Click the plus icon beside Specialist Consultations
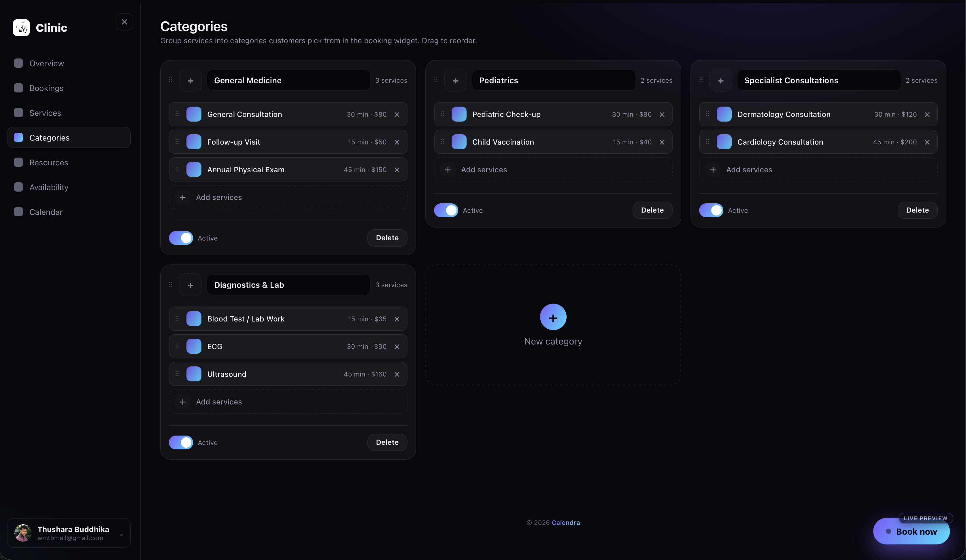This screenshot has height=560, width=966. pos(721,80)
